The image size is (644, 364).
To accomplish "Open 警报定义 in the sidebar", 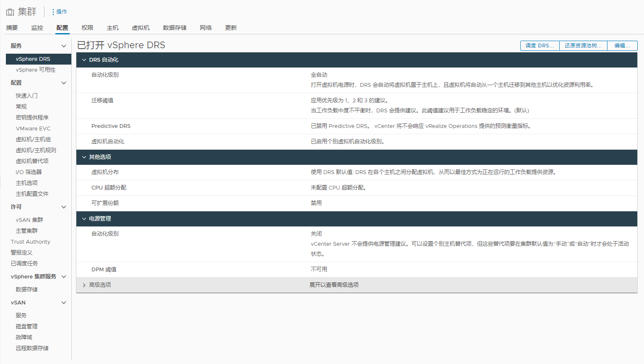I will [x=21, y=252].
